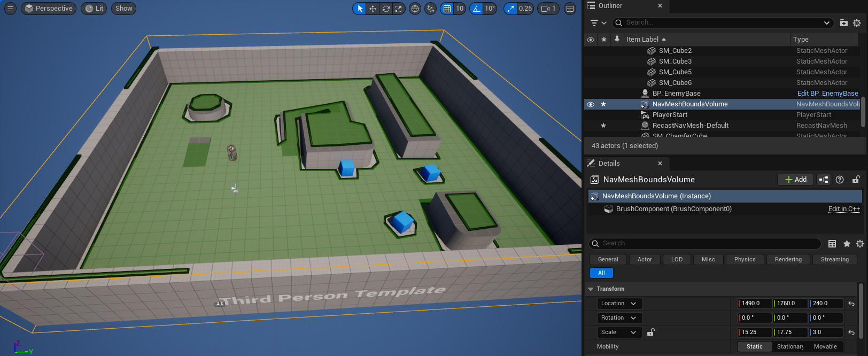Image resolution: width=868 pixels, height=356 pixels.
Task: Open grid snap size value 10
Action: [x=460, y=9]
